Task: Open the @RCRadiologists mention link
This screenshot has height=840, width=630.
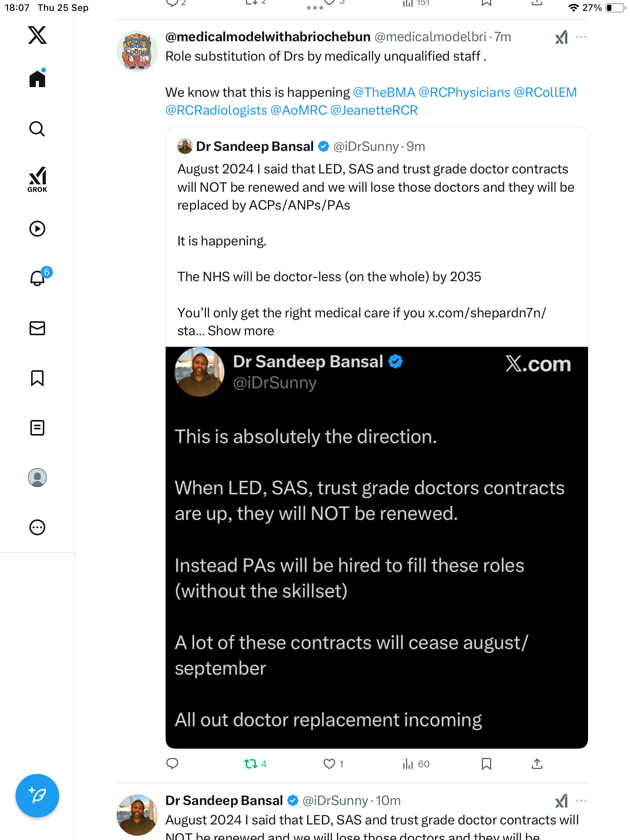Action: [x=216, y=110]
